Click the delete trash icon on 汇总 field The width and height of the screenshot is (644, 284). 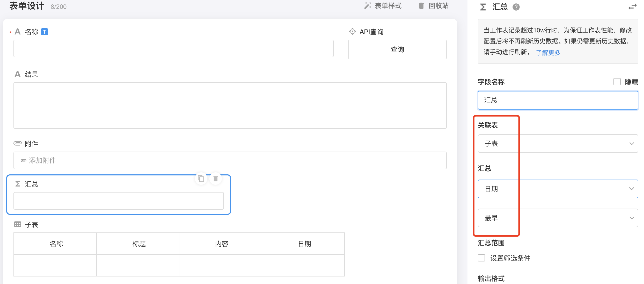pos(216,179)
